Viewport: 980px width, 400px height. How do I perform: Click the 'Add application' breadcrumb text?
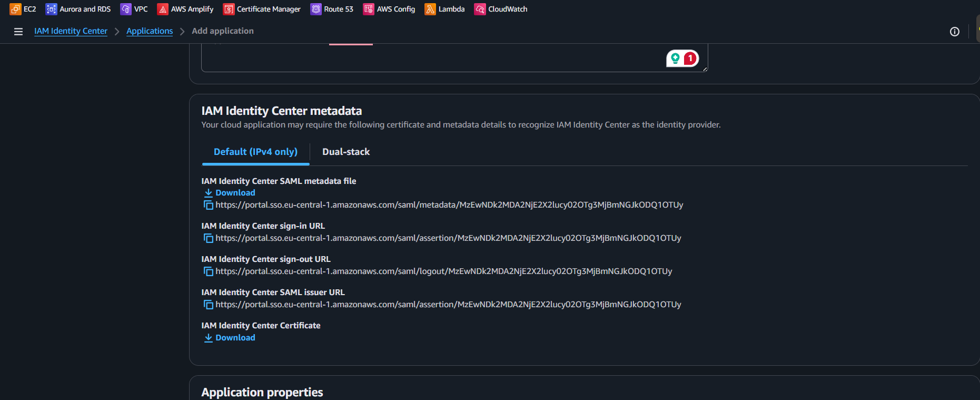223,31
